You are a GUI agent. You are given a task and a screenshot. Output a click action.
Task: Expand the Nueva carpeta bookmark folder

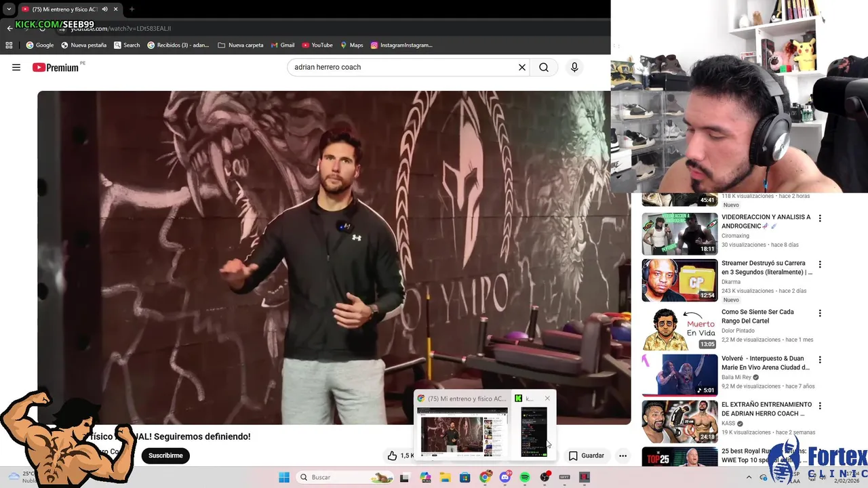241,45
